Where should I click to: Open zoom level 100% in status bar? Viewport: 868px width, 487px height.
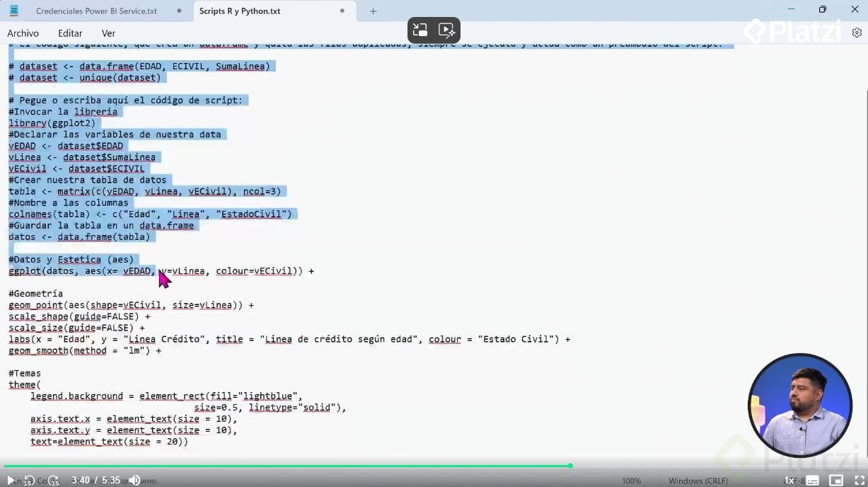[632, 481]
